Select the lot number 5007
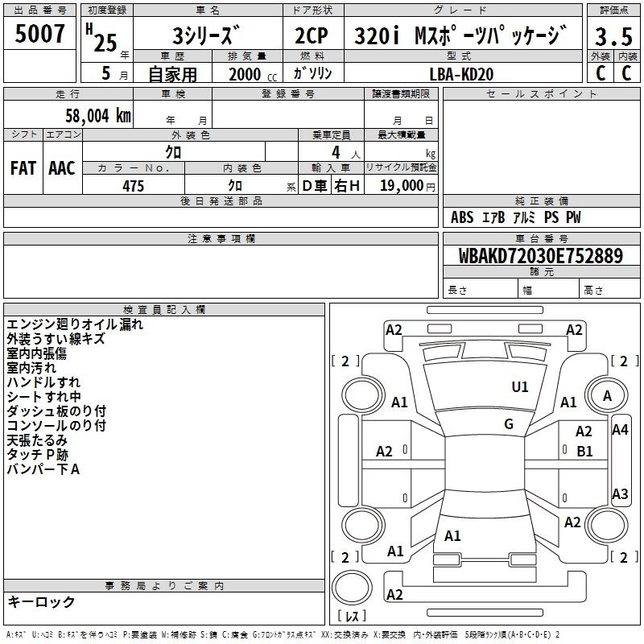 40,34
